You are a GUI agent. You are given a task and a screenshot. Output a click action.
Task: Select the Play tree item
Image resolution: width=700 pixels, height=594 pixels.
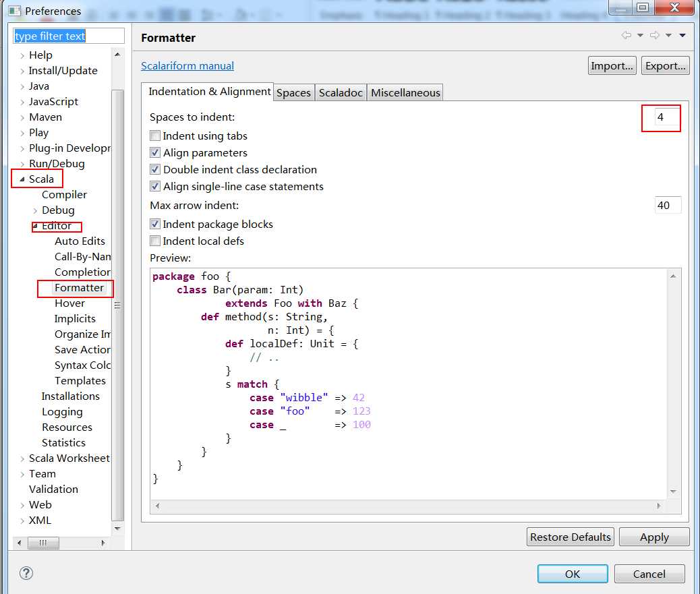click(x=39, y=133)
